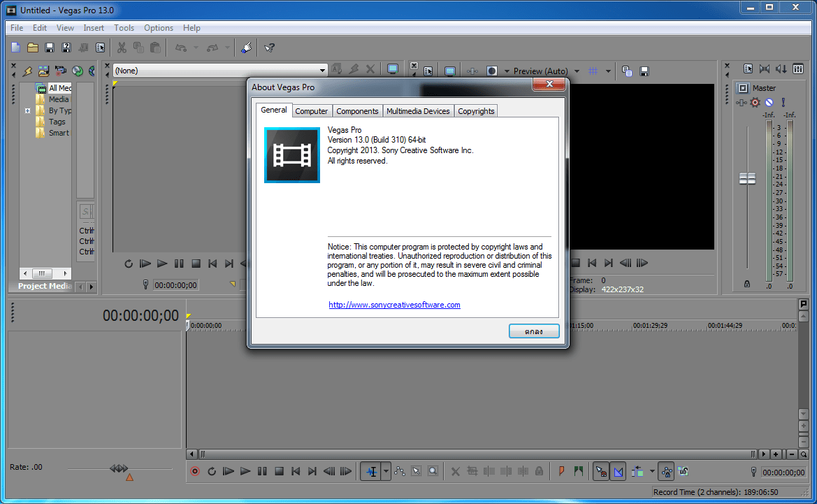Viewport: 817px width, 504px height.
Task: Open a project with the folder icon
Action: click(33, 48)
